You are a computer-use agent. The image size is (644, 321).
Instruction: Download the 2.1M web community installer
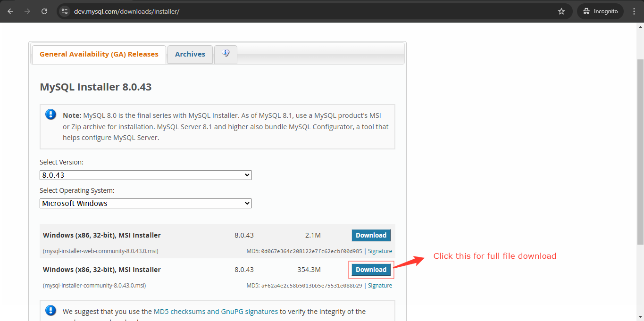click(x=371, y=235)
